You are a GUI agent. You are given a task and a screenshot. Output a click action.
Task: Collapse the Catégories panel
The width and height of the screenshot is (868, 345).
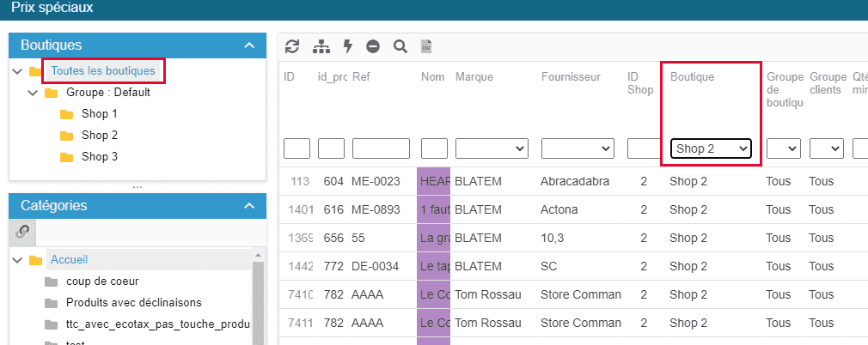click(249, 206)
